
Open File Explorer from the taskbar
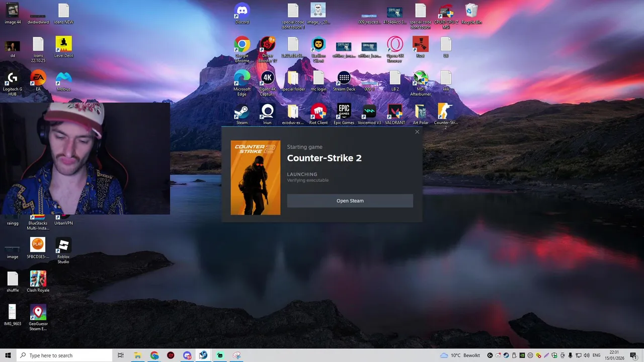137,355
